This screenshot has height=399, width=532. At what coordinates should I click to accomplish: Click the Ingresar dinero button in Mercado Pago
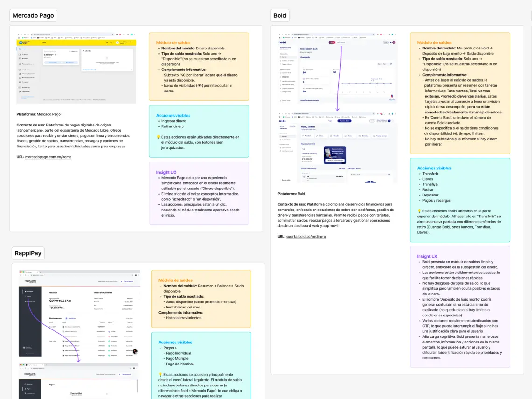click(52, 63)
